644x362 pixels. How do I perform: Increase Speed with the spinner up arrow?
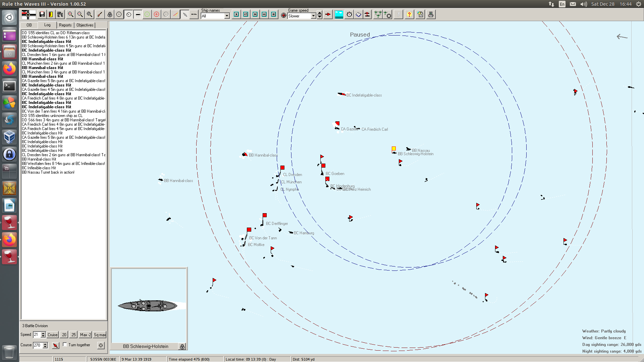[x=43, y=333]
